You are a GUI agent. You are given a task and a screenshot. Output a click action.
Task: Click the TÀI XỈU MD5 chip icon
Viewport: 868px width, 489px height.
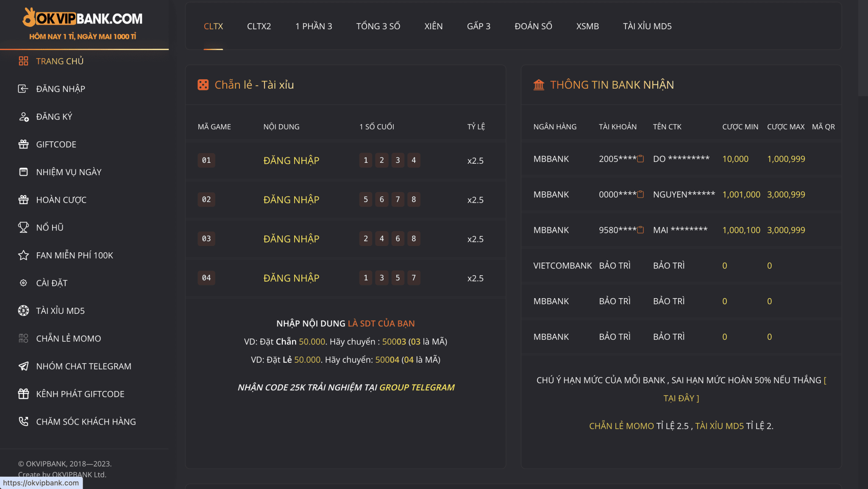tap(23, 310)
